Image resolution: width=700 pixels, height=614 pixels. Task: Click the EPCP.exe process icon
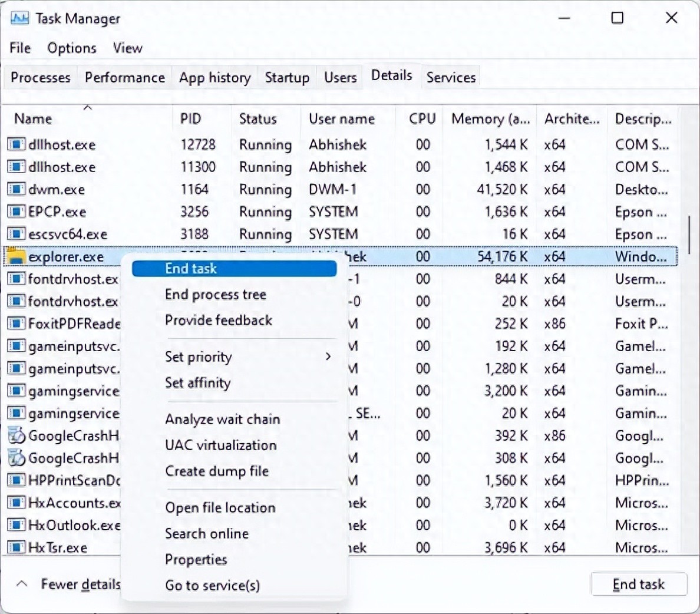coord(16,212)
